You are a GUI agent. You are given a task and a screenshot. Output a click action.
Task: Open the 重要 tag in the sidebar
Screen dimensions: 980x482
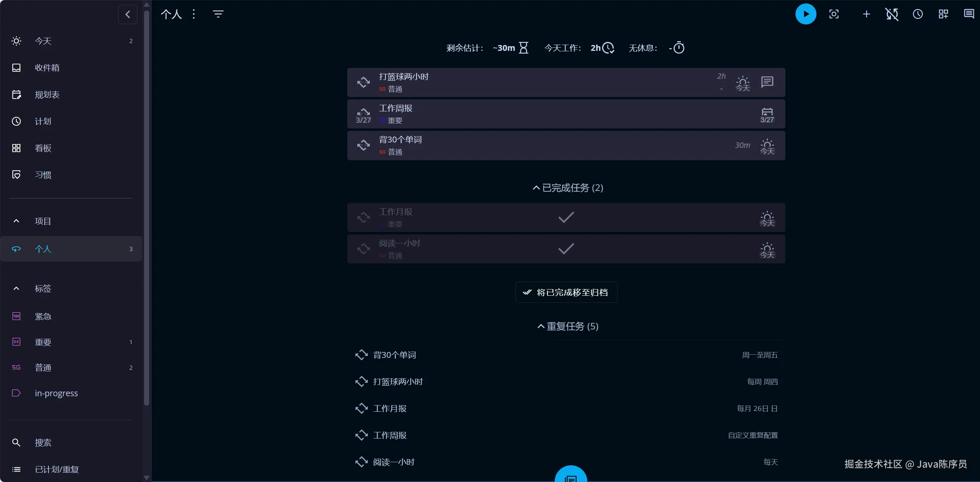coord(43,342)
